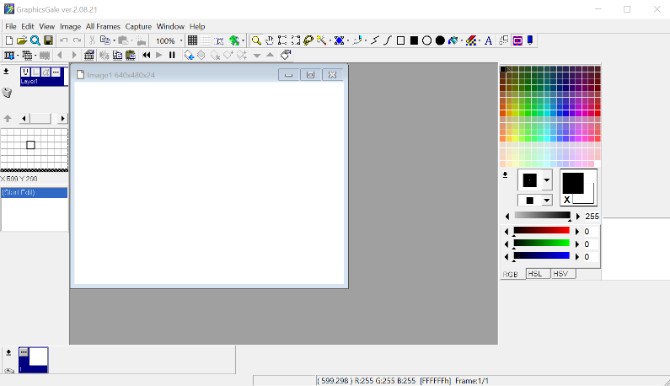The width and height of the screenshot is (670, 386).
Task: Select the Zoom magnifier tool
Action: click(256, 41)
